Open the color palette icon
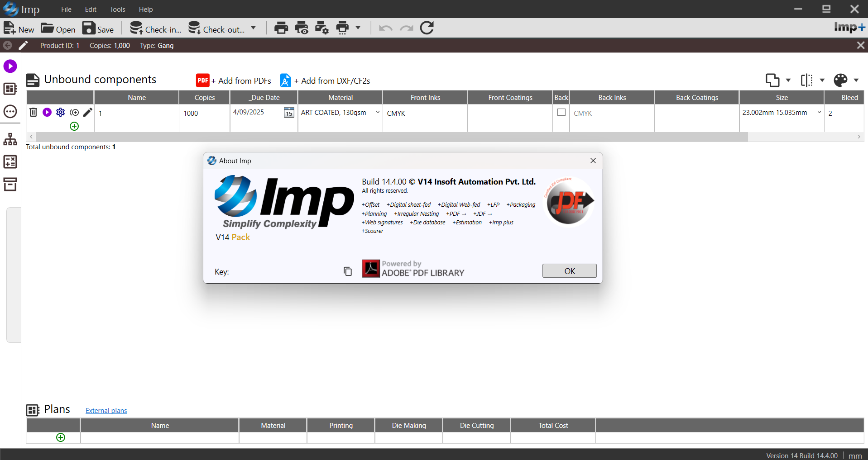The width and height of the screenshot is (868, 460). pos(840,80)
